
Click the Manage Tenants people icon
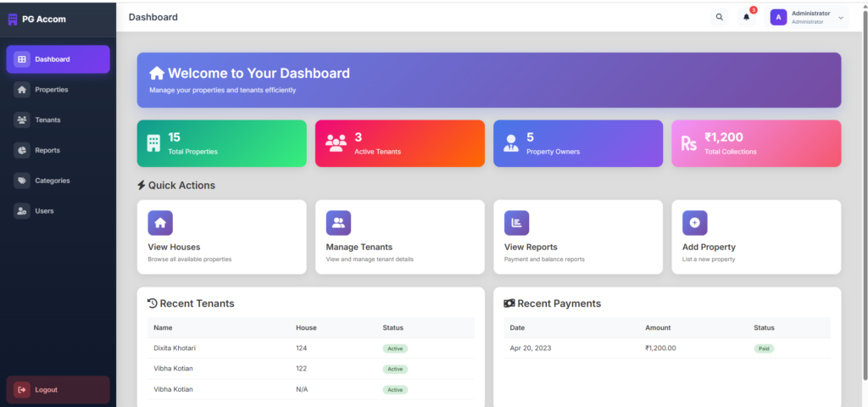tap(338, 223)
